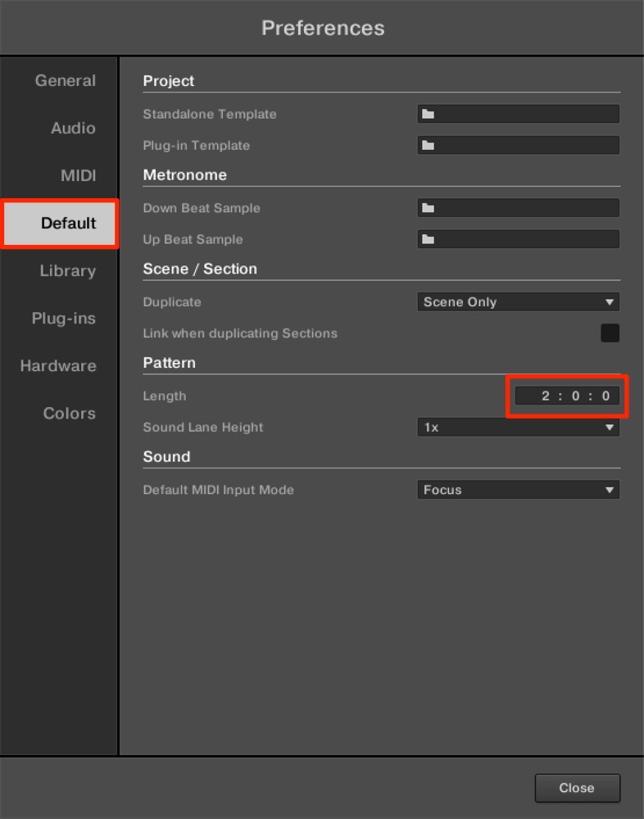
Task: Click the Up Beat Sample folder icon
Action: point(429,239)
